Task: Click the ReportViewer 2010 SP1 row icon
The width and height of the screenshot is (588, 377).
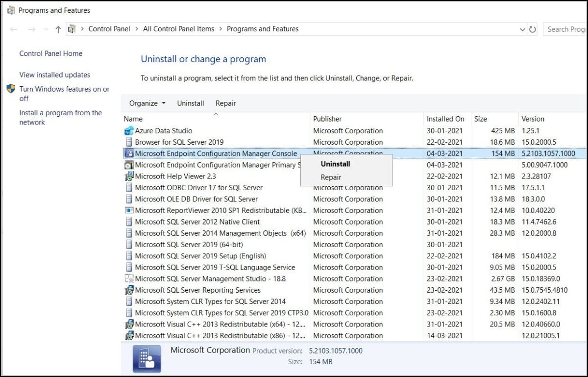Action: (129, 210)
